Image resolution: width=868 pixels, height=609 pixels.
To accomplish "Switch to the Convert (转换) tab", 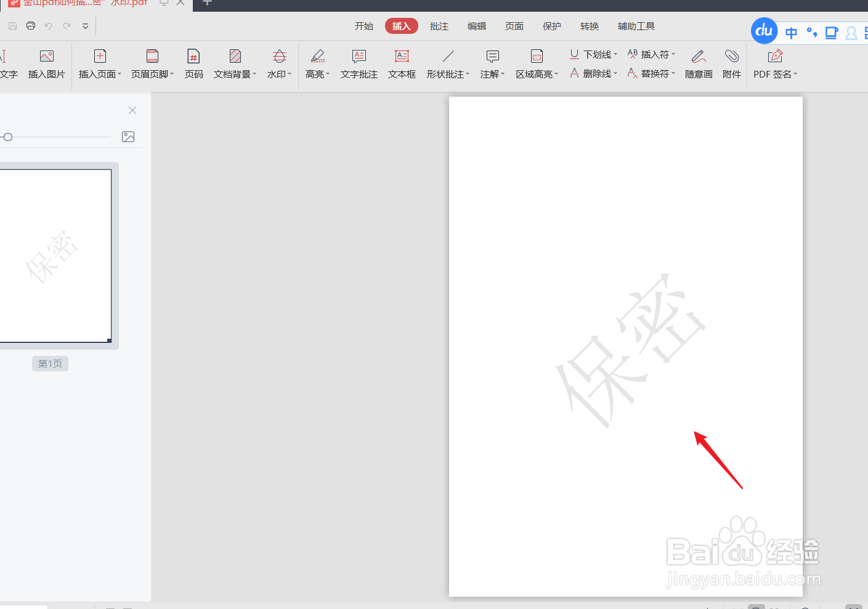I will [590, 26].
